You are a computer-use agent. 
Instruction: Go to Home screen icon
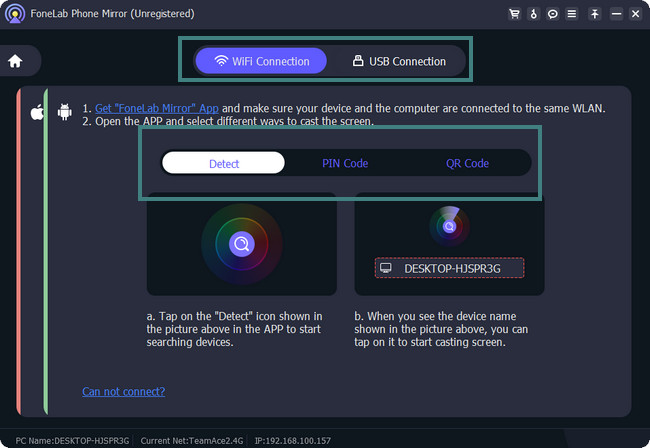point(15,61)
